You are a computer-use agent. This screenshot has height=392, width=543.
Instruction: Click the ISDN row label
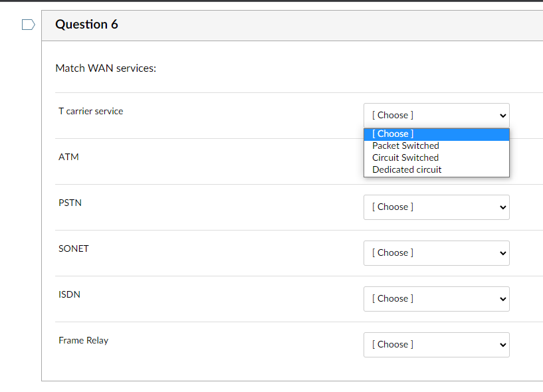[69, 294]
